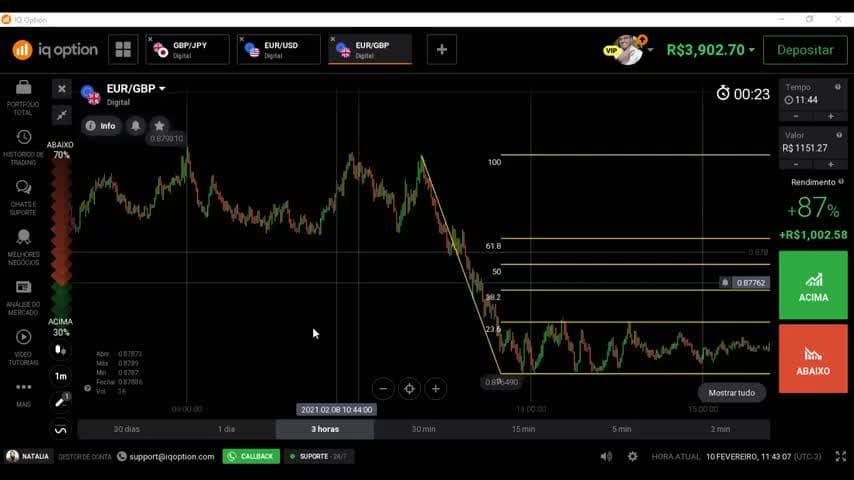Select the 5 min time range

621,429
